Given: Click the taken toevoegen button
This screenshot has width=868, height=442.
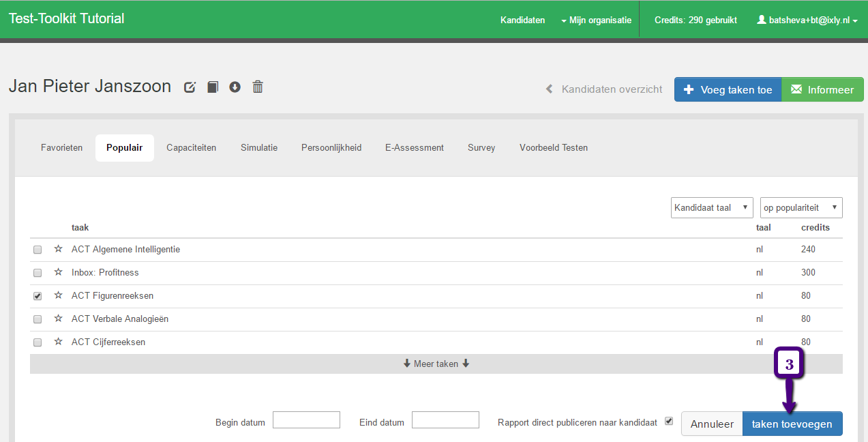Looking at the screenshot, I should (792, 424).
